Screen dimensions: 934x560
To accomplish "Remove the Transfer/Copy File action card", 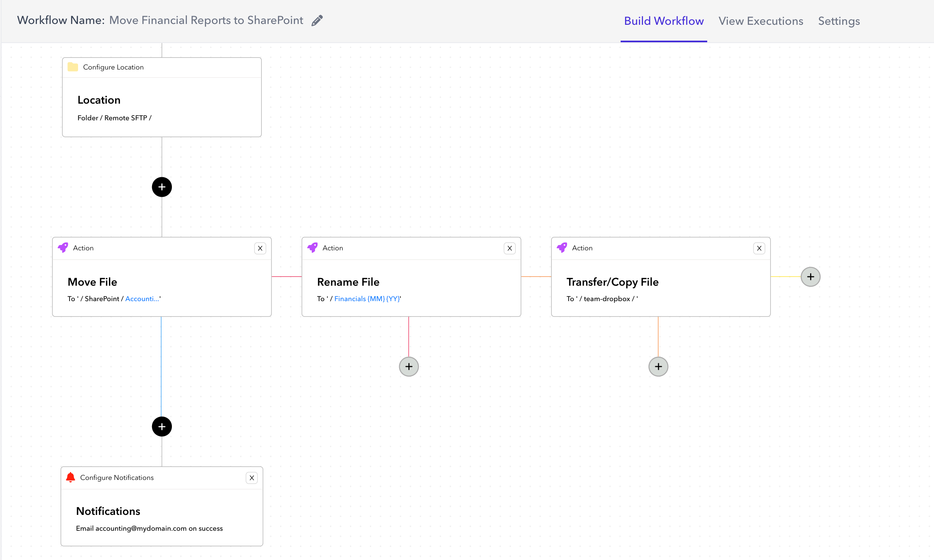I will [x=759, y=248].
